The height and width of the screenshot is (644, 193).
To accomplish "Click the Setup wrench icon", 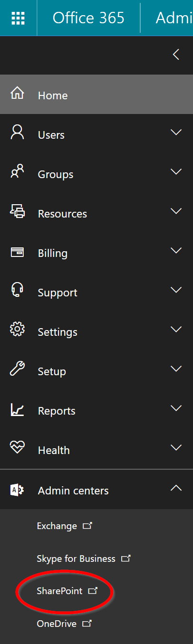I will click(x=17, y=369).
